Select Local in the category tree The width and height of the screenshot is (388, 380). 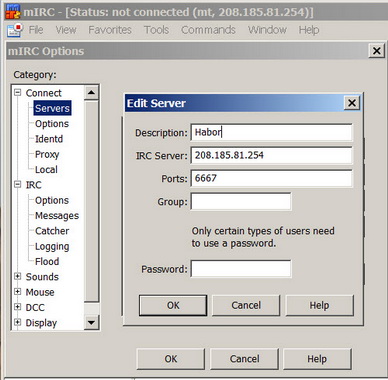(x=46, y=170)
